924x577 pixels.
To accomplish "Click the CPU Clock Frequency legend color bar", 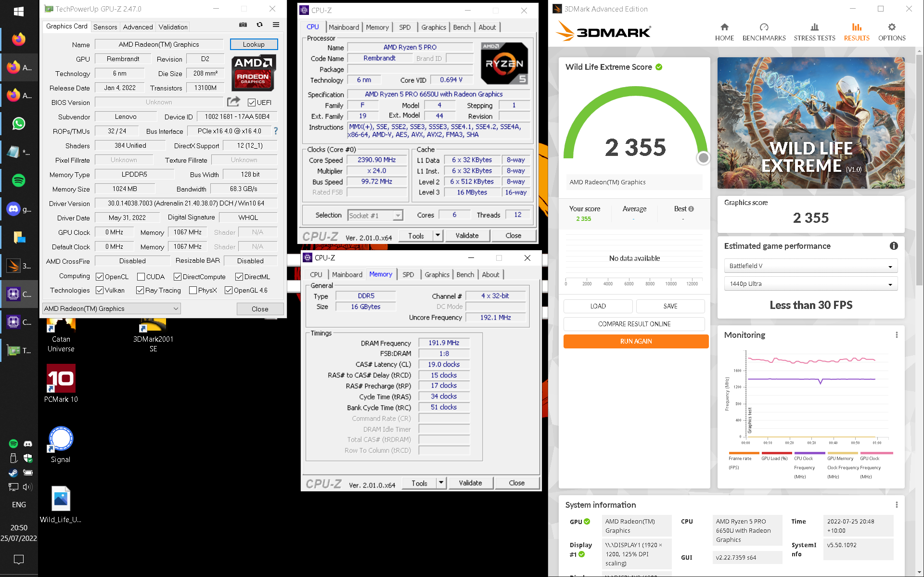I will (x=809, y=453).
